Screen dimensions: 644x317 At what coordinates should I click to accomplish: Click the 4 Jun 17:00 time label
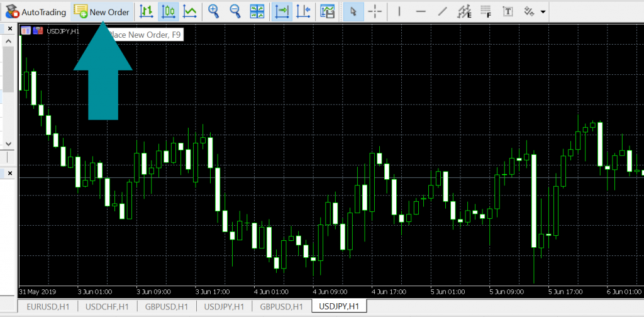[389, 292]
